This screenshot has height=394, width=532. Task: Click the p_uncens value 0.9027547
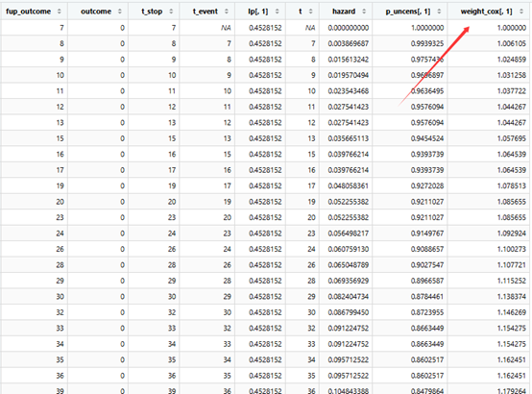(x=427, y=265)
